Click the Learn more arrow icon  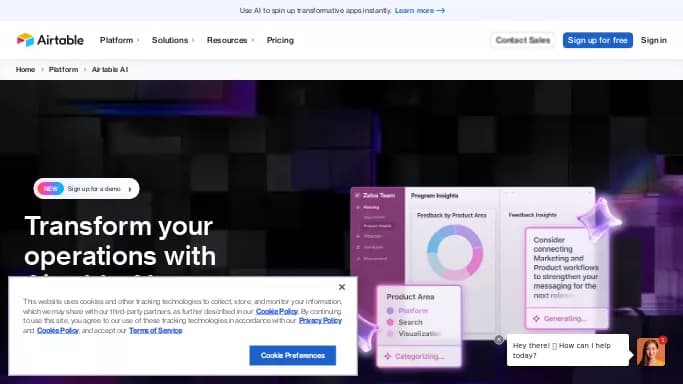click(x=441, y=10)
